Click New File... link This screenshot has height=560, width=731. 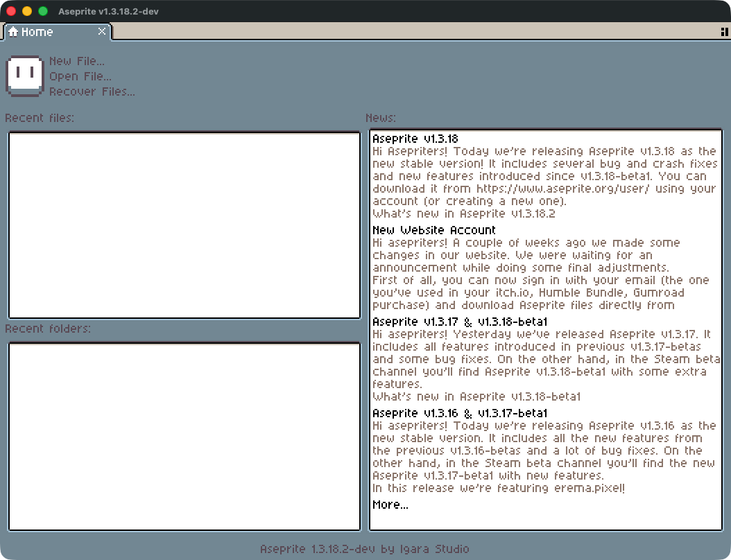[x=77, y=61]
